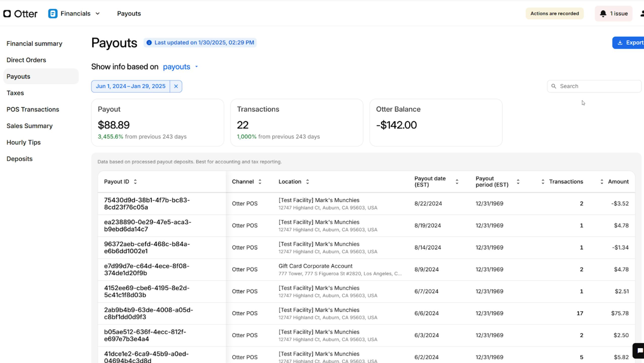Image resolution: width=644 pixels, height=363 pixels.
Task: Click the blue Financials app icon
Action: (x=53, y=14)
